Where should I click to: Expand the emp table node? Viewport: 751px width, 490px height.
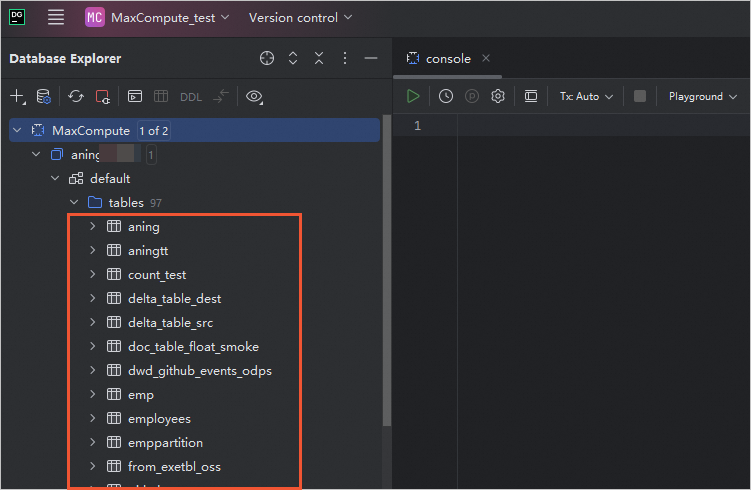click(93, 394)
